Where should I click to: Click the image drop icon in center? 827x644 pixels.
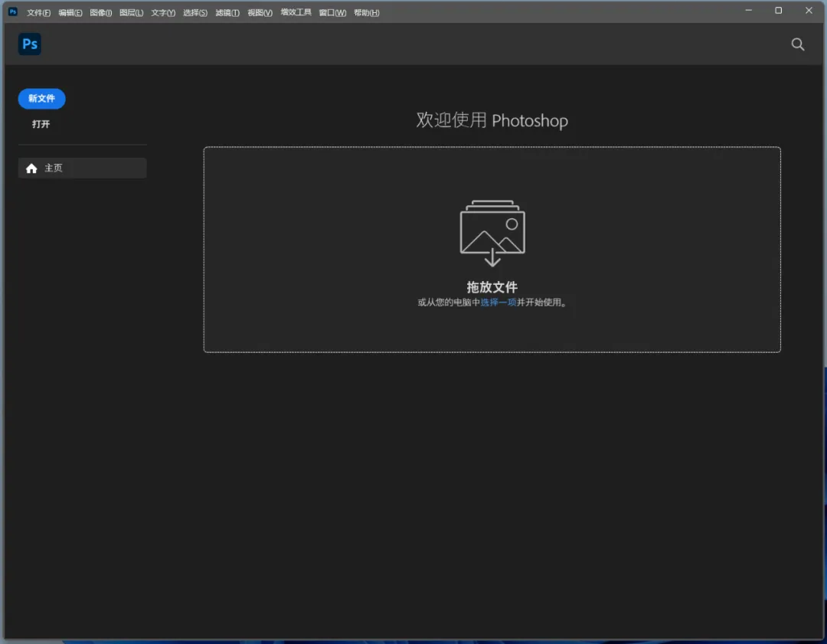(x=492, y=233)
